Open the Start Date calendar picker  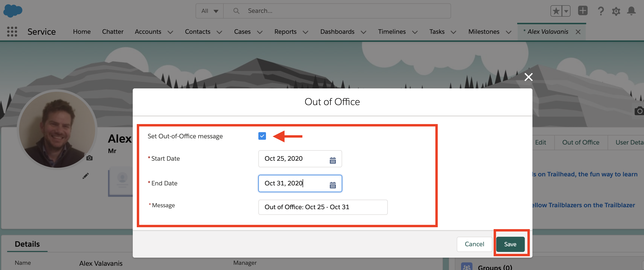[x=333, y=160]
